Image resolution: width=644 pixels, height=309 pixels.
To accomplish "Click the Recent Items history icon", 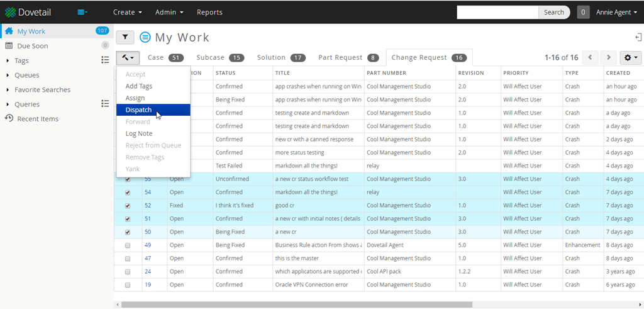I will pos(9,118).
